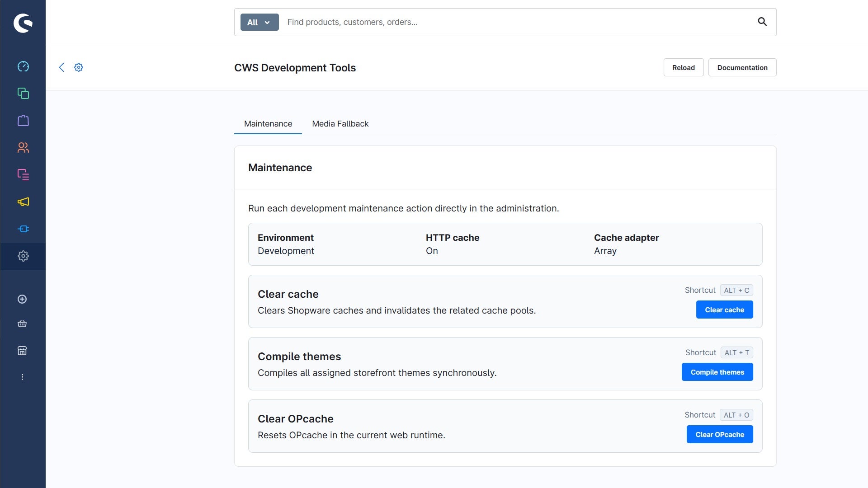Image resolution: width=868 pixels, height=488 pixels.
Task: Click text 'Resets OPcache in the current web runtime.'
Action: [351, 435]
